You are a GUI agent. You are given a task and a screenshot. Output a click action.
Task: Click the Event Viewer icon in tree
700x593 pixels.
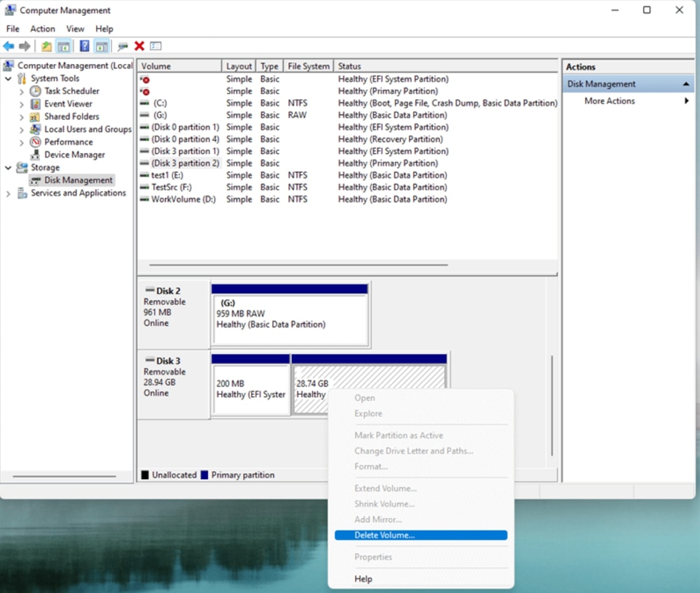click(x=35, y=104)
